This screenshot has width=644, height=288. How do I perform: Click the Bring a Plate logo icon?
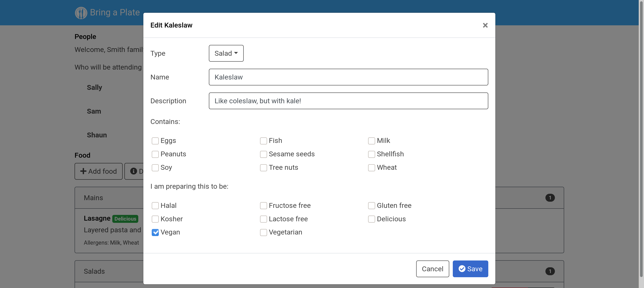point(81,13)
